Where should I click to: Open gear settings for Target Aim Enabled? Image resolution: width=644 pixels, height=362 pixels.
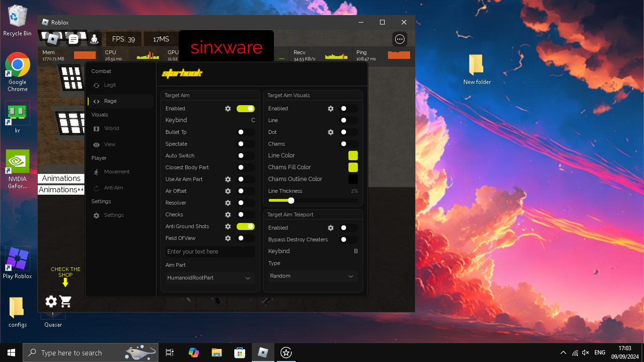228,108
